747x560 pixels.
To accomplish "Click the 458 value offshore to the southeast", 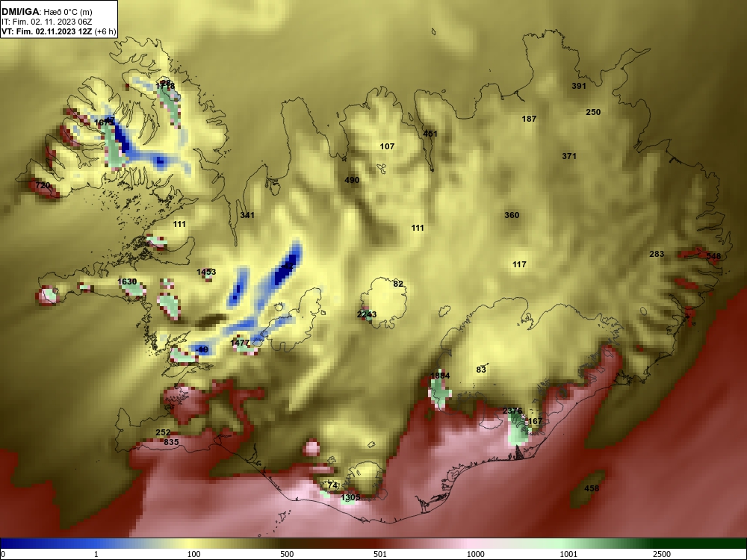I will click(x=591, y=488).
